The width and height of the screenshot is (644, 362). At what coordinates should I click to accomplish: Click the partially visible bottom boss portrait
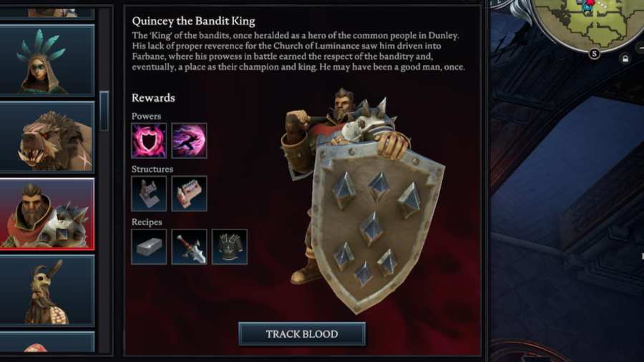point(47,342)
